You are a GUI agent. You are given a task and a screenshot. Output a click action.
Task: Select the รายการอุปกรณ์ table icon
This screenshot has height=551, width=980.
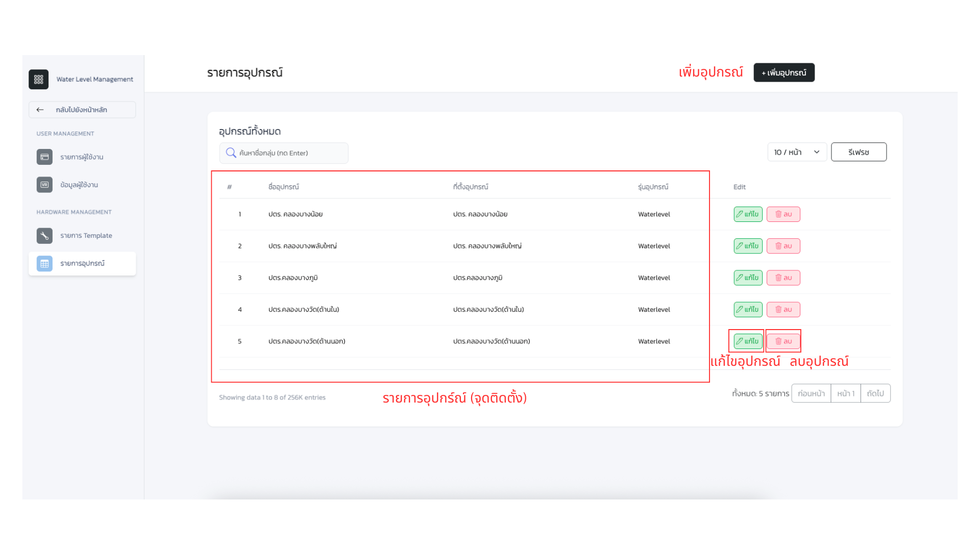coord(44,263)
